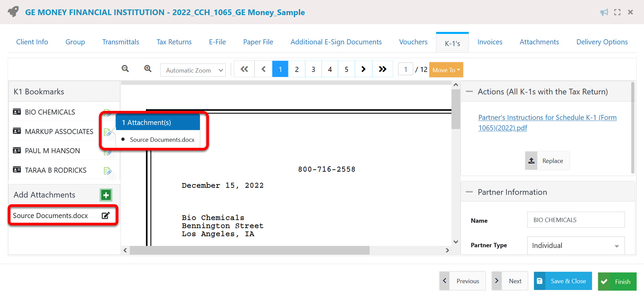Collapse the Partner Information section
The height and width of the screenshot is (299, 644).
[469, 192]
